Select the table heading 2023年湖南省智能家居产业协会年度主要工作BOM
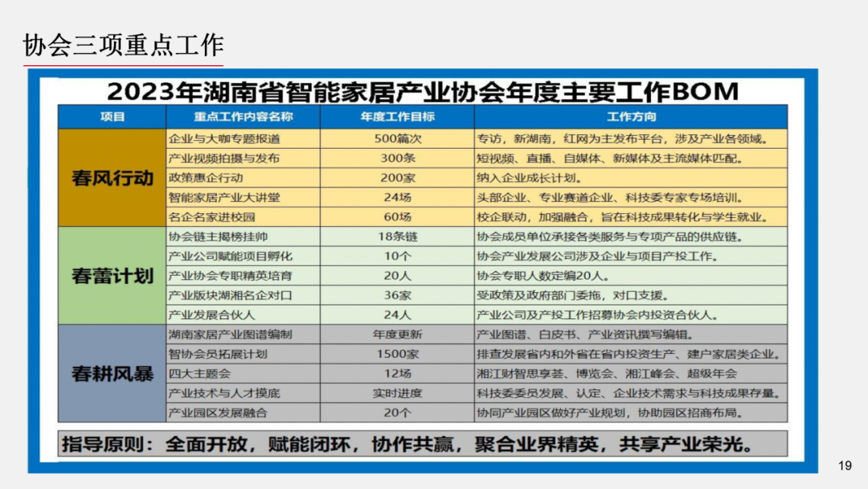 423,92
